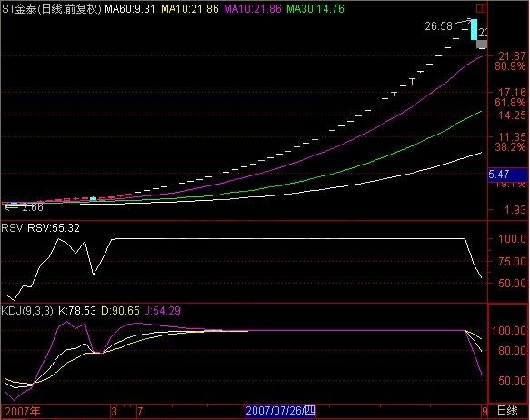Click the highlighted 2007/07/26/四 date marker
The height and width of the screenshot is (420, 530).
click(281, 411)
